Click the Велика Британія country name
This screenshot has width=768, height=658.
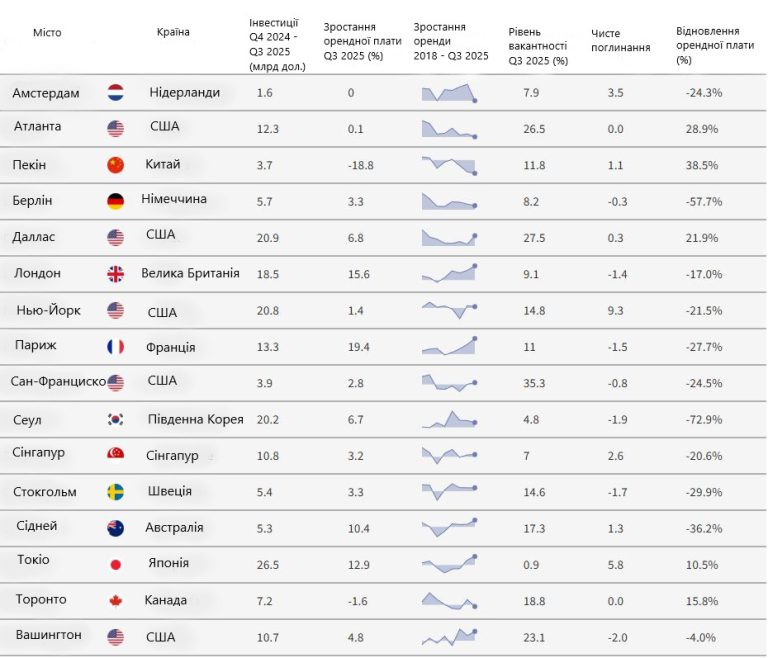click(x=190, y=273)
